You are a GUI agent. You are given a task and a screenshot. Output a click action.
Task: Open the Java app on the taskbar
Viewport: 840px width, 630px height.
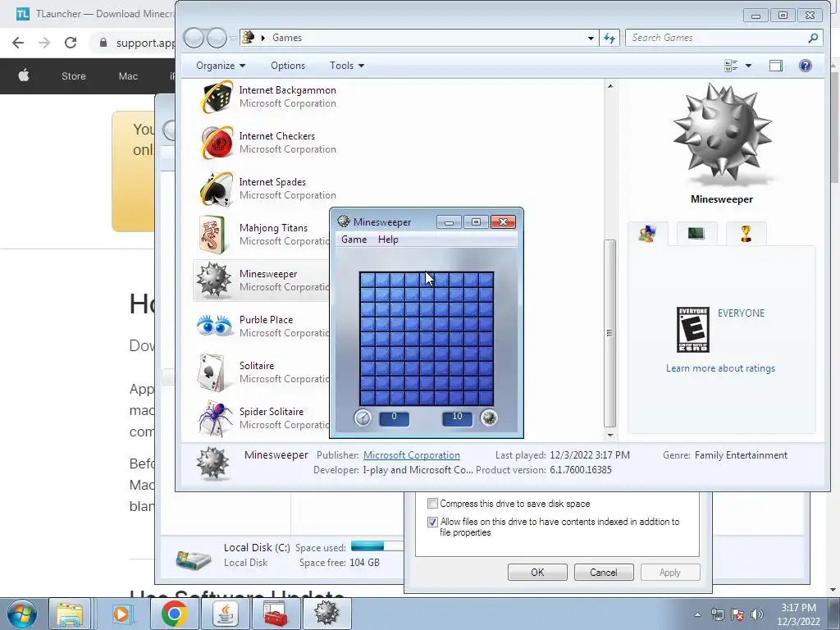click(226, 614)
